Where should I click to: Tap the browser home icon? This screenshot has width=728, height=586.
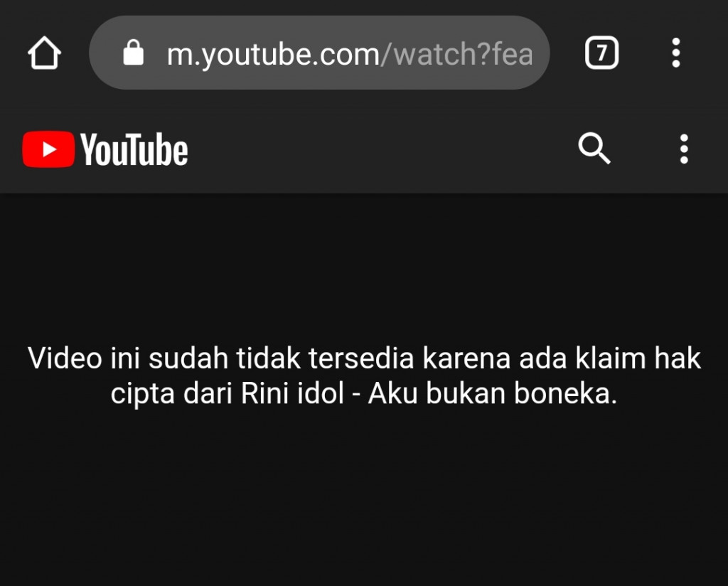pos(44,53)
